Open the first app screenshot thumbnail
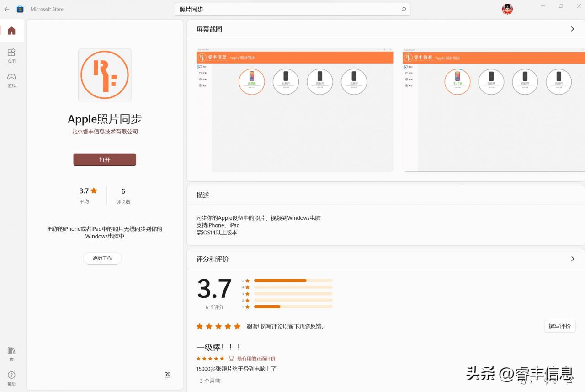Screen dimensions: 585x392 click(x=295, y=110)
